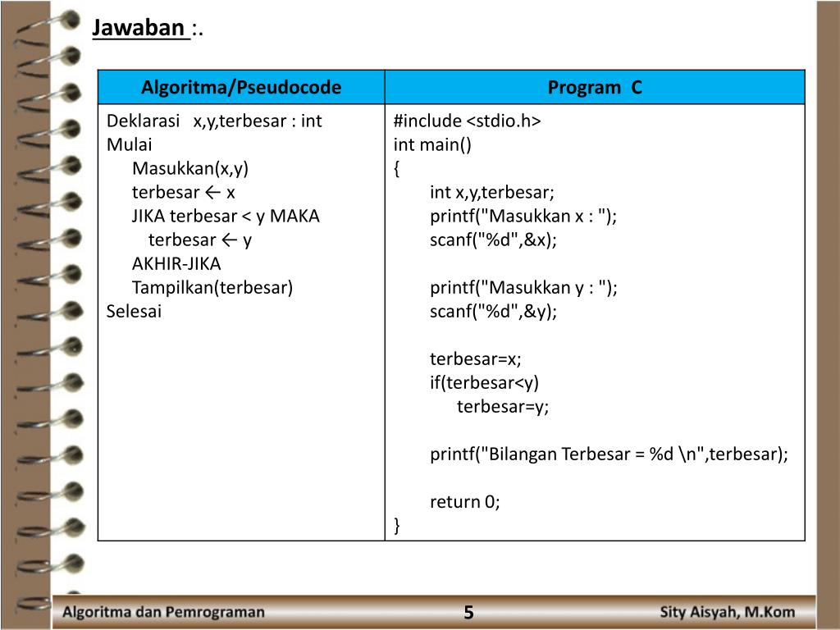
Task: Select the 'Algoritma/Pseudocode' column header
Action: 241,87
